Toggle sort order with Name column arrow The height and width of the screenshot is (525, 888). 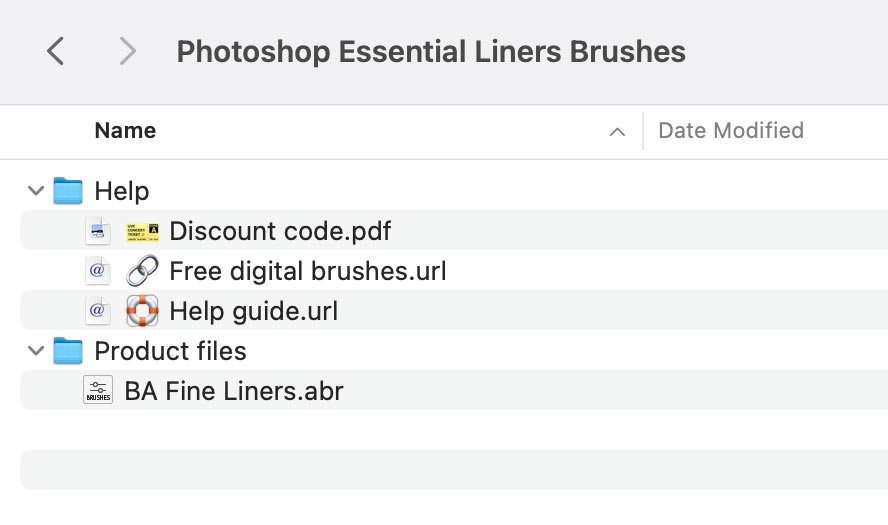[617, 132]
